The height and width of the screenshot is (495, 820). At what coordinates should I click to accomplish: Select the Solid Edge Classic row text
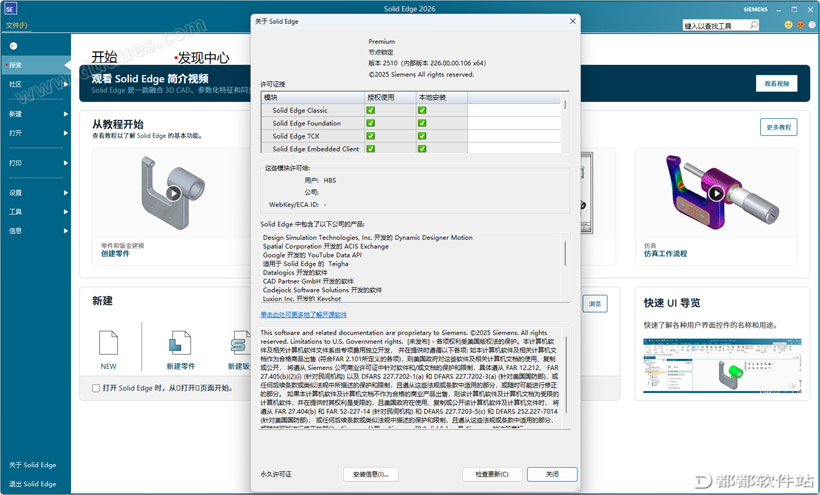coord(300,110)
